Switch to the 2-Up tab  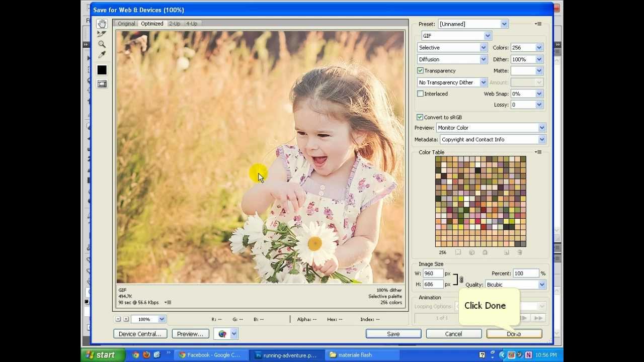click(x=175, y=24)
